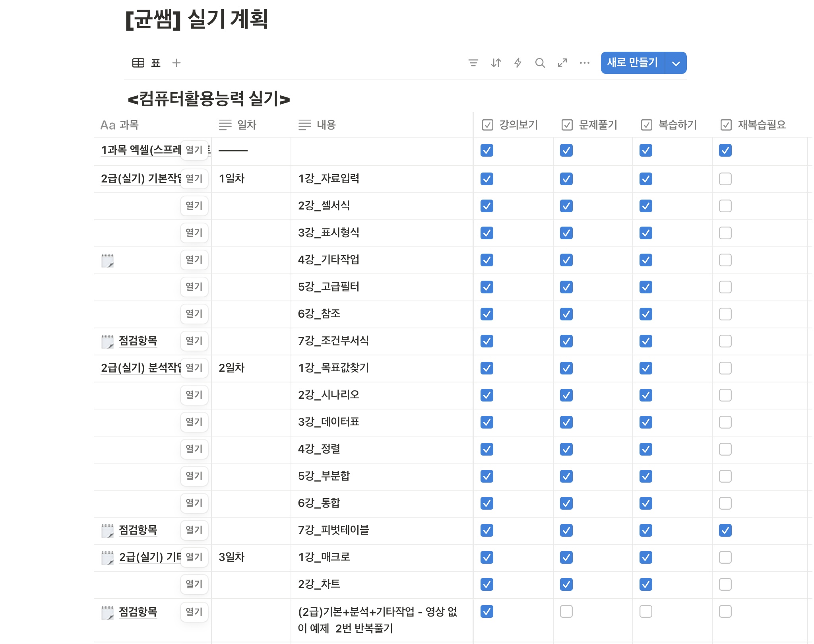
Task: Expand the 새로 만들기 dropdown arrow
Action: pyautogui.click(x=676, y=63)
